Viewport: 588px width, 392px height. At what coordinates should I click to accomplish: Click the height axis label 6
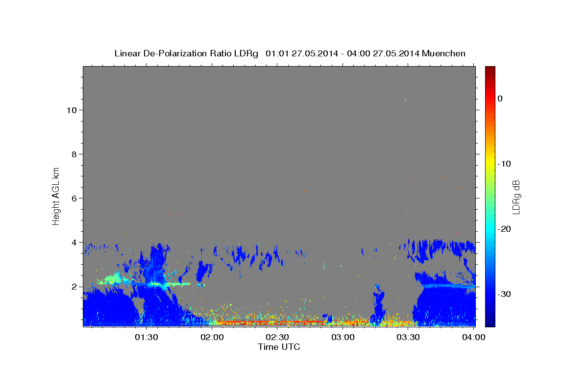pyautogui.click(x=73, y=198)
